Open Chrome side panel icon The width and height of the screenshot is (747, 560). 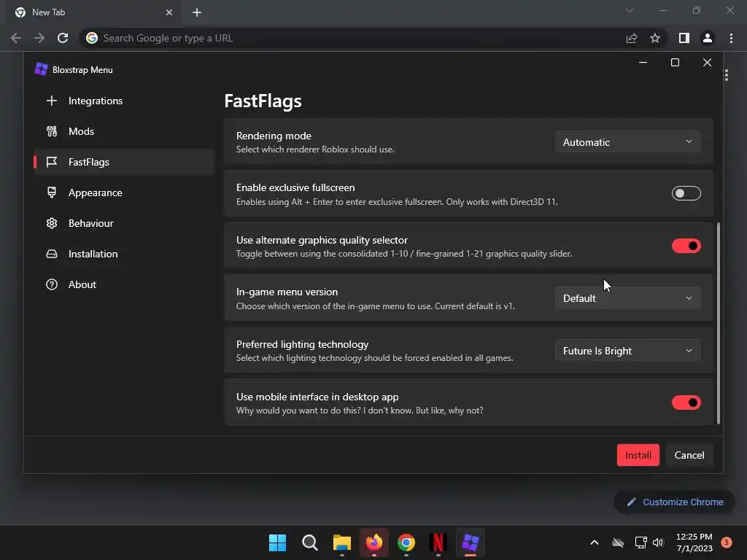pos(684,38)
